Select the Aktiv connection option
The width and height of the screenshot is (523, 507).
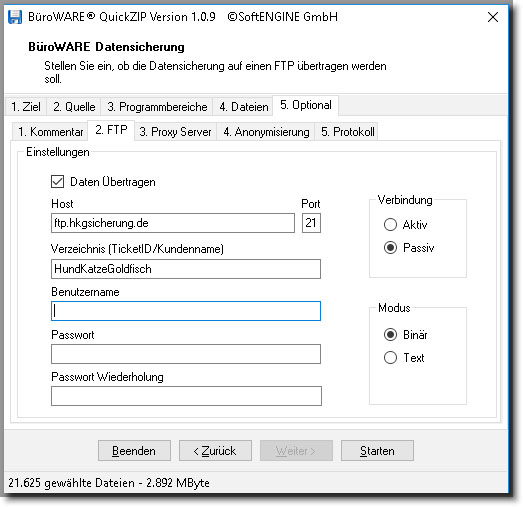pyautogui.click(x=390, y=224)
